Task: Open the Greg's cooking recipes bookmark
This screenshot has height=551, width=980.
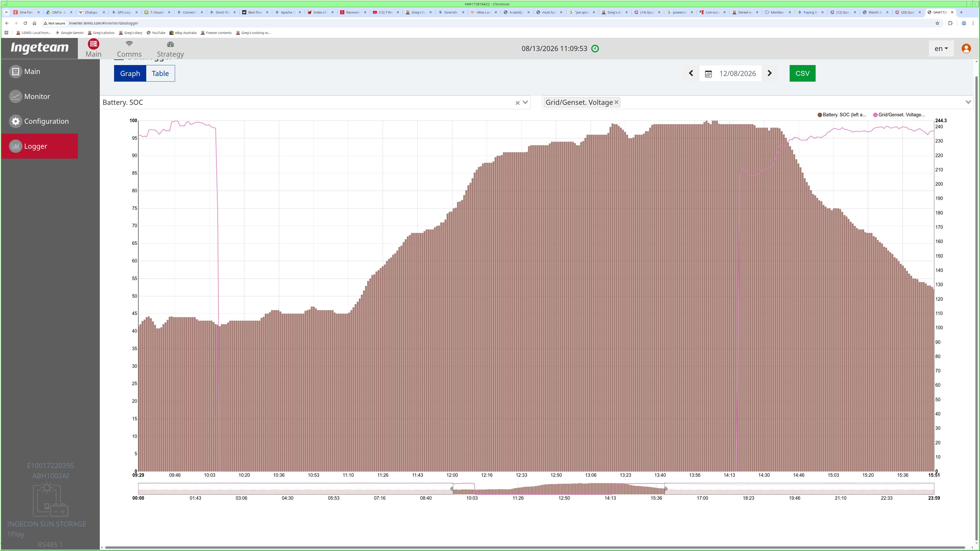Action: (253, 33)
